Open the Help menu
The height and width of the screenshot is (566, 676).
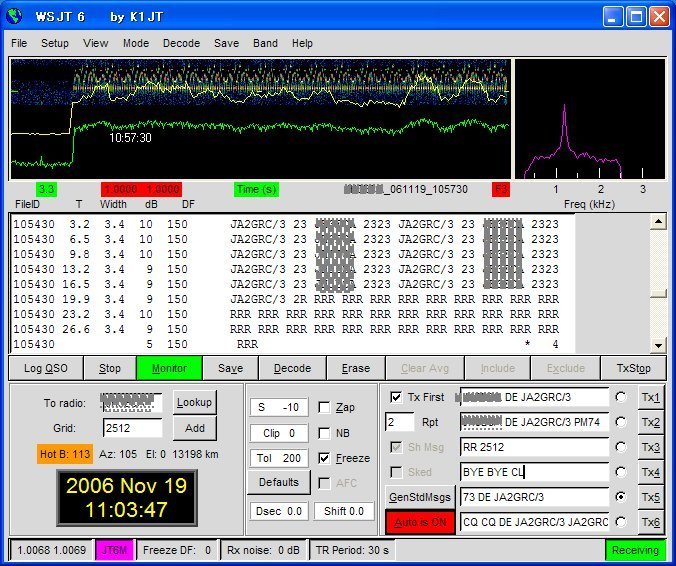(x=302, y=43)
